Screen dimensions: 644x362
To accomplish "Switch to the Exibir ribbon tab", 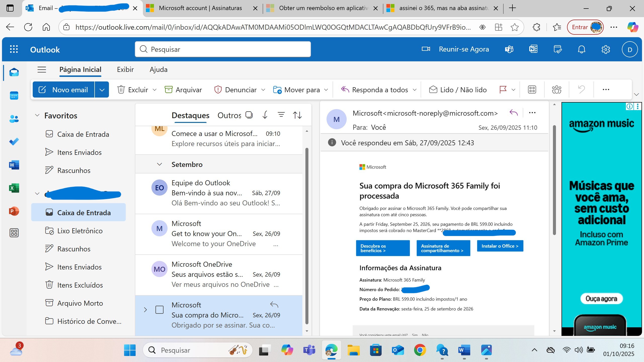I will point(125,69).
